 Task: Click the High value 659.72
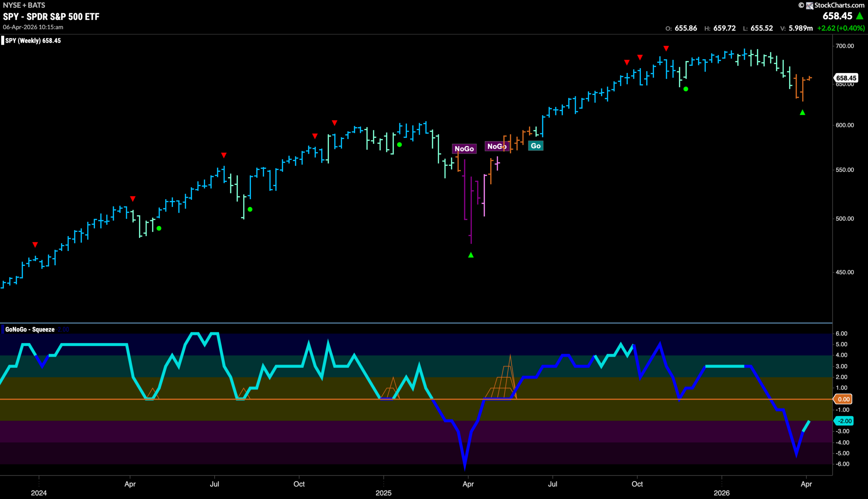click(725, 28)
